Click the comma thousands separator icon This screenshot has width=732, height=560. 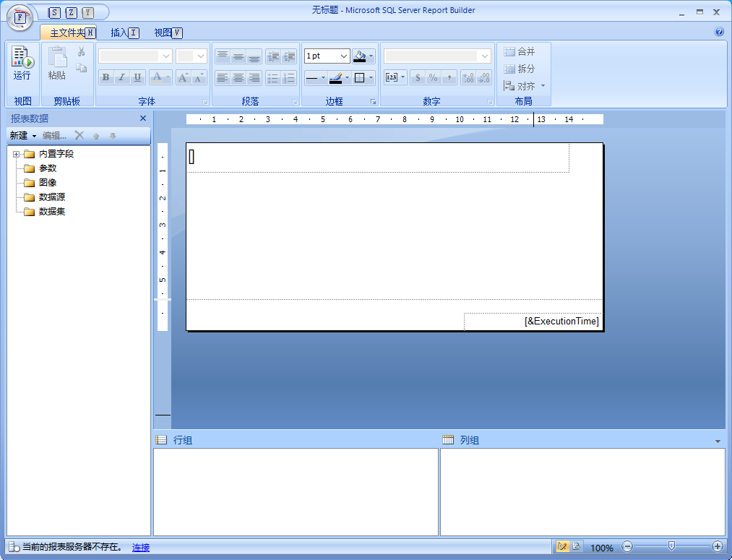click(449, 77)
